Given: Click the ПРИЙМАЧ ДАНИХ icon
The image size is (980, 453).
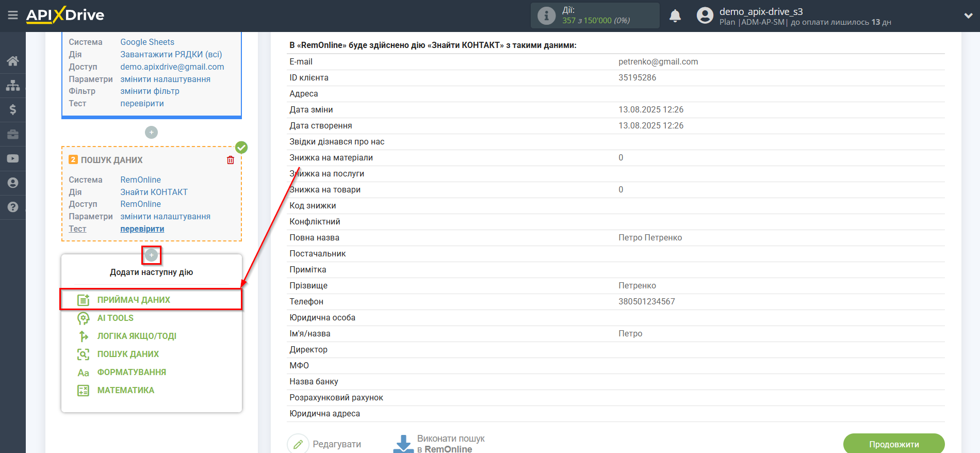Looking at the screenshot, I should click(83, 300).
